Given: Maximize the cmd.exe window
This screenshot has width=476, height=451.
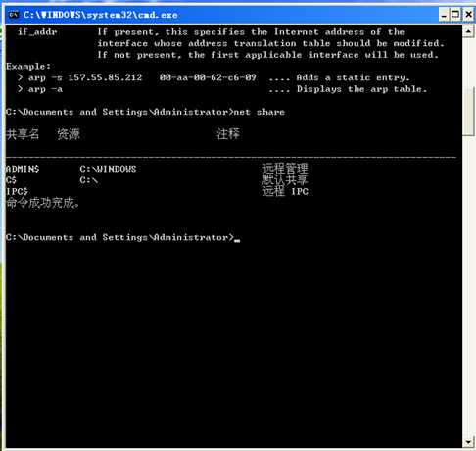Looking at the screenshot, I should point(455,15).
